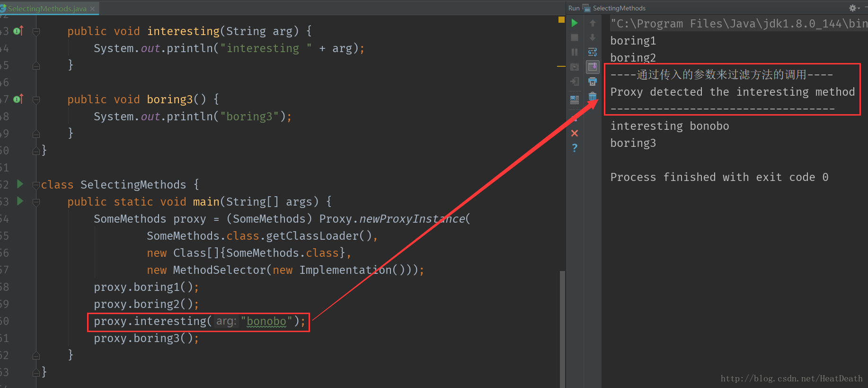Open help via the question mark icon
Viewport: 868px width, 388px height.
tap(575, 148)
